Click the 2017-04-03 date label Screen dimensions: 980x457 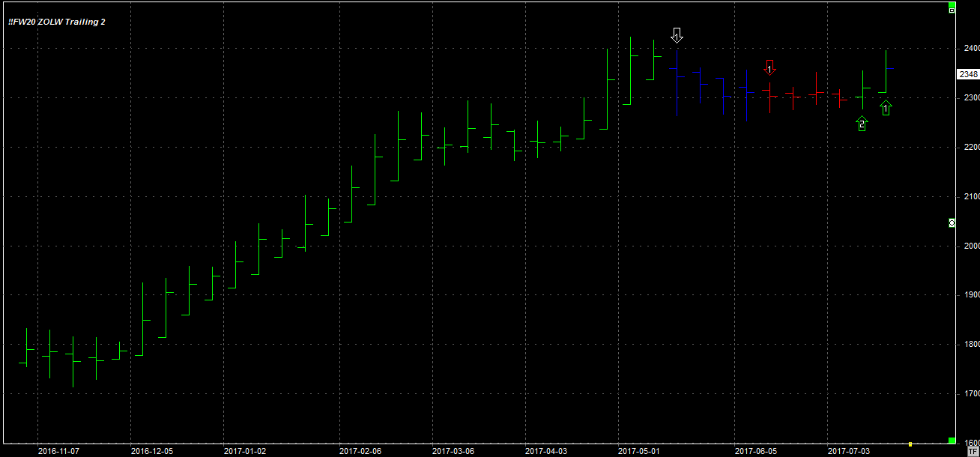tap(546, 451)
